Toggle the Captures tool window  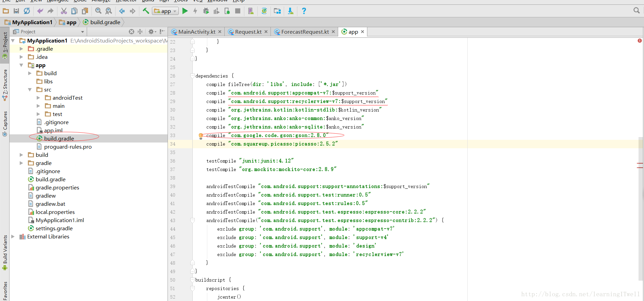(5, 124)
